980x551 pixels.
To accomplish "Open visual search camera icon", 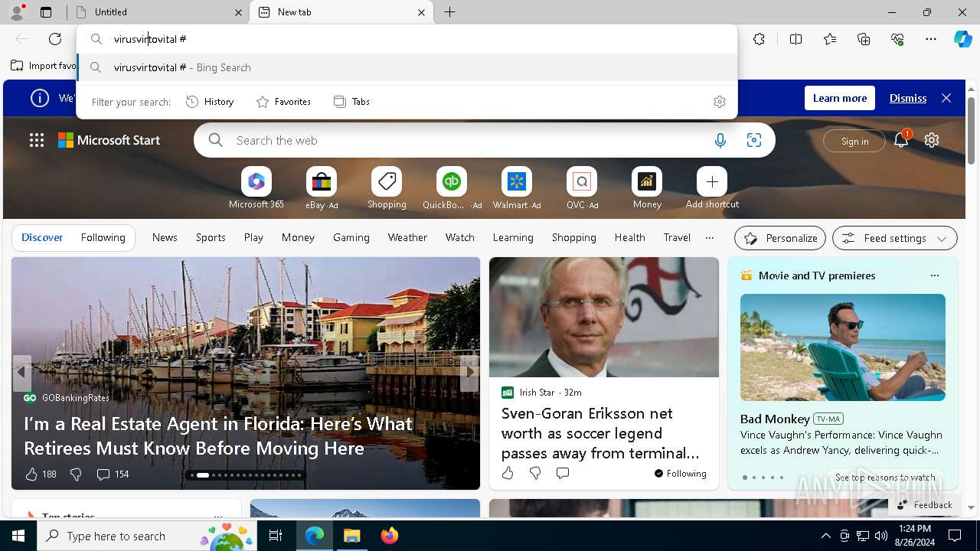I will coord(754,140).
